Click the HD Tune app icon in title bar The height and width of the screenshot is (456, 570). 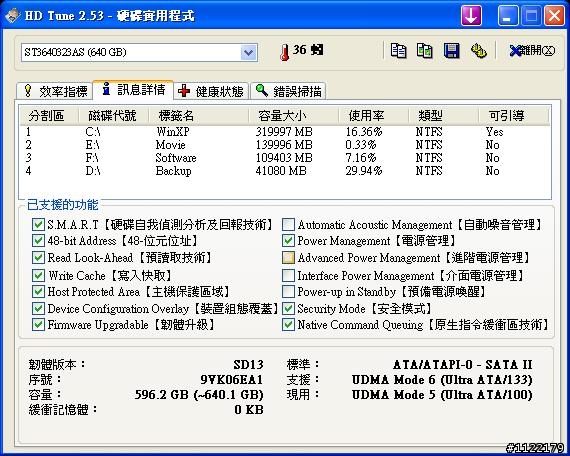13,16
